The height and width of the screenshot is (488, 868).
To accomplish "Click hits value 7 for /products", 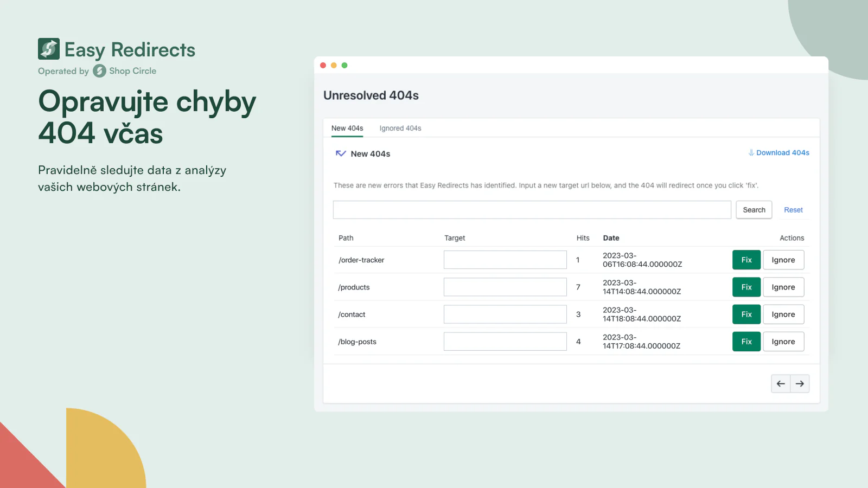I will (578, 287).
